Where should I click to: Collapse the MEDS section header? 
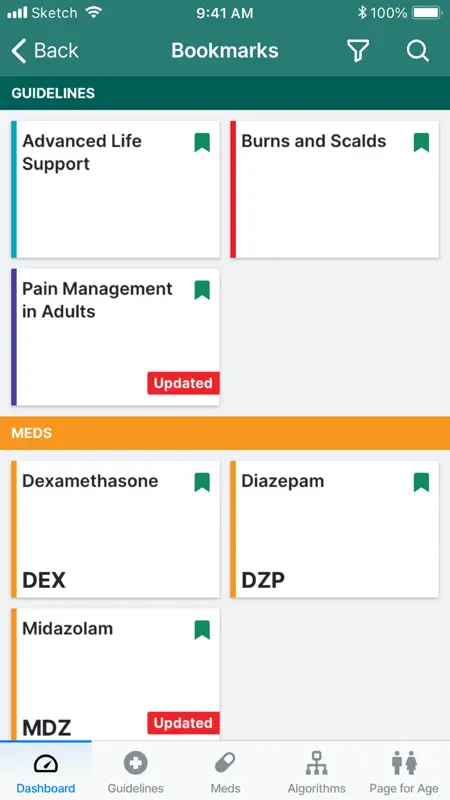click(x=225, y=433)
